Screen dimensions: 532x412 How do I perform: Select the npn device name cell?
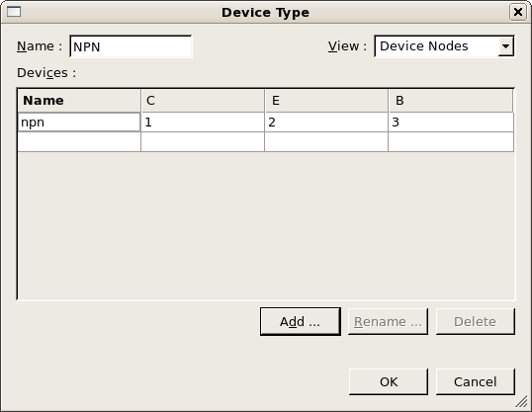click(79, 123)
